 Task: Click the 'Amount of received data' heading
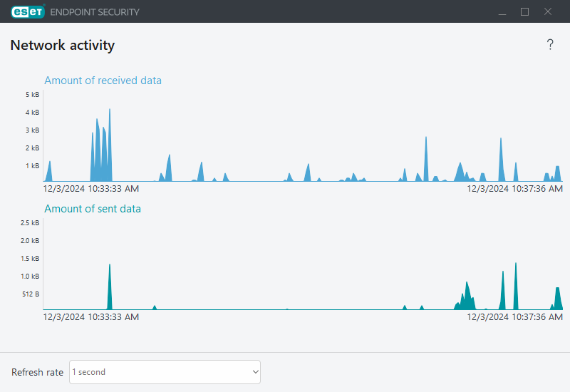click(103, 81)
